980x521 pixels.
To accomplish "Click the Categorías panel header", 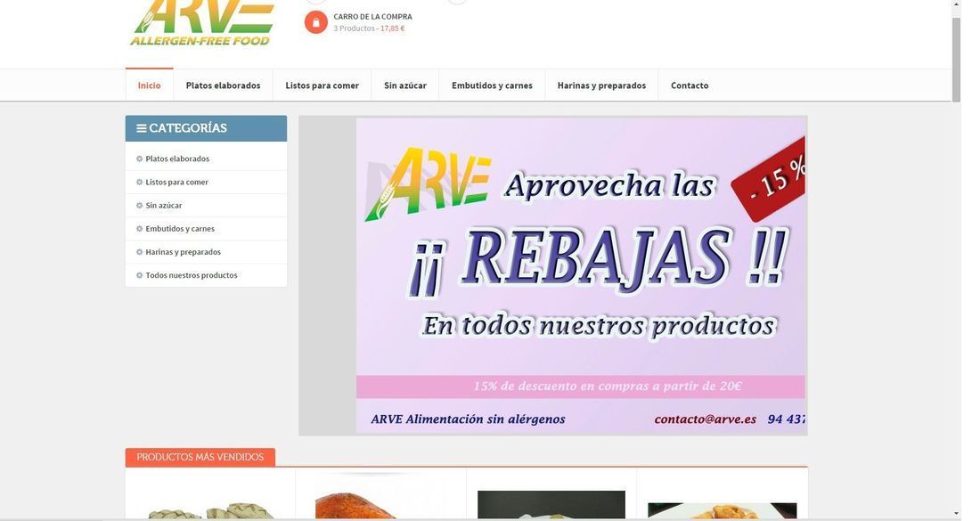I will [x=207, y=128].
